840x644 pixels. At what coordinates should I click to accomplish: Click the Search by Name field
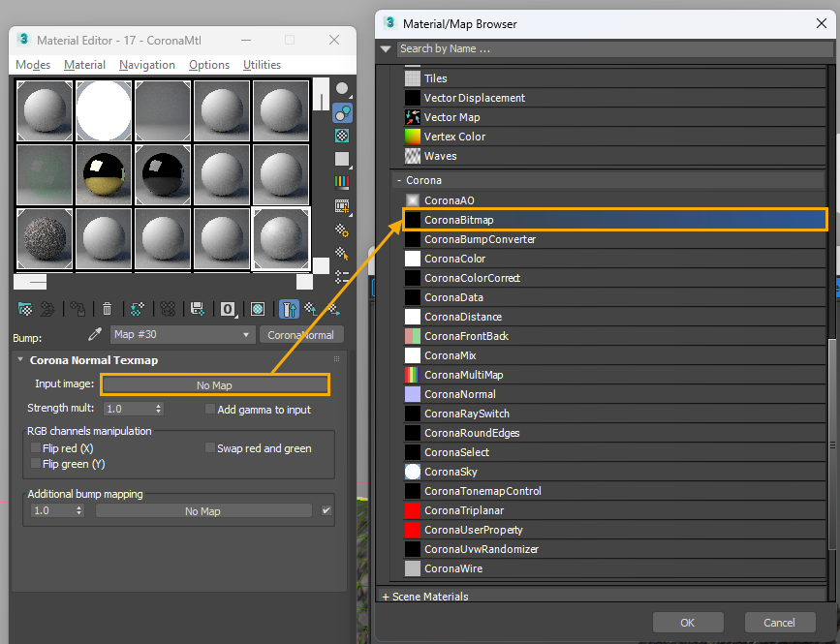coord(615,48)
